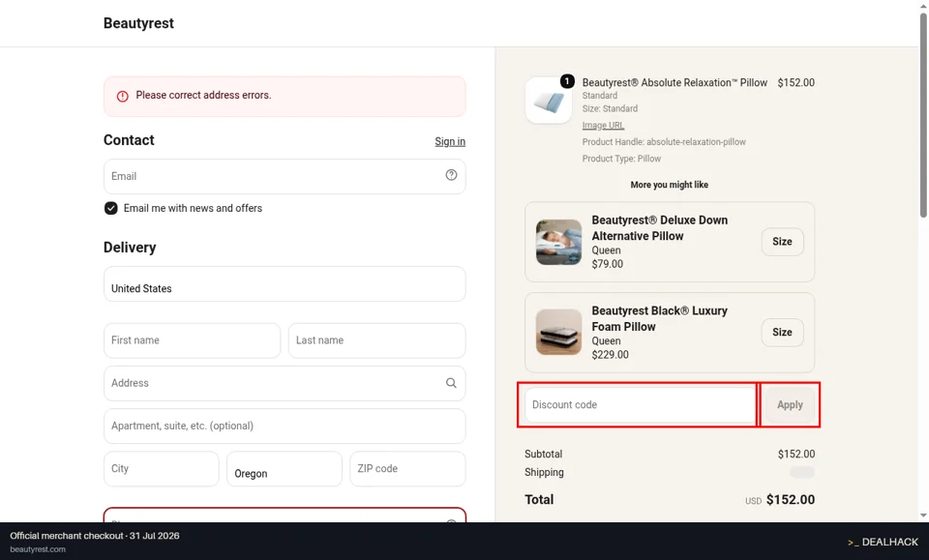The width and height of the screenshot is (929, 560).
Task: Click the Beautyrest store logo heading
Action: click(138, 23)
